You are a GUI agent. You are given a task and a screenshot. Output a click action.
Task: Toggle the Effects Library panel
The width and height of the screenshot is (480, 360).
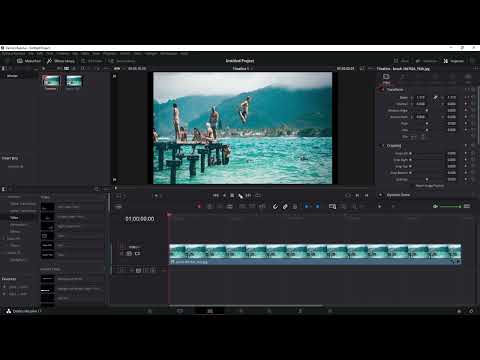pos(61,61)
